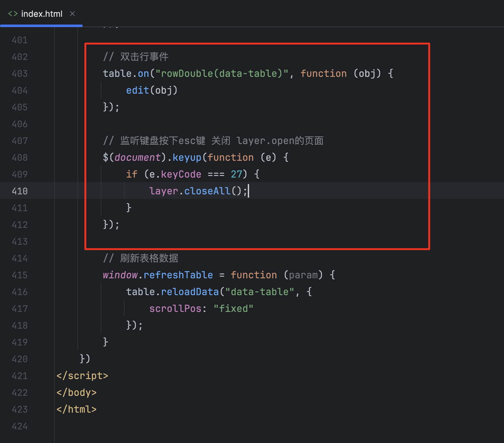
Task: Click the string "data-table" on line 416
Action: pos(260,292)
